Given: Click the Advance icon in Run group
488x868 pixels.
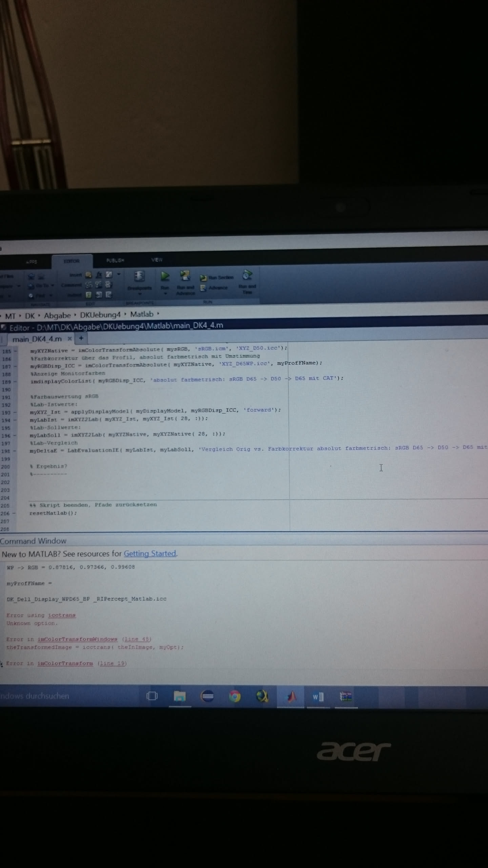Looking at the screenshot, I should (x=203, y=288).
